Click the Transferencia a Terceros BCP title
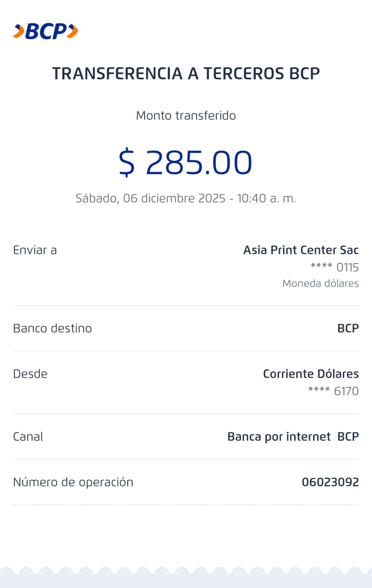This screenshot has height=588, width=372. click(186, 73)
